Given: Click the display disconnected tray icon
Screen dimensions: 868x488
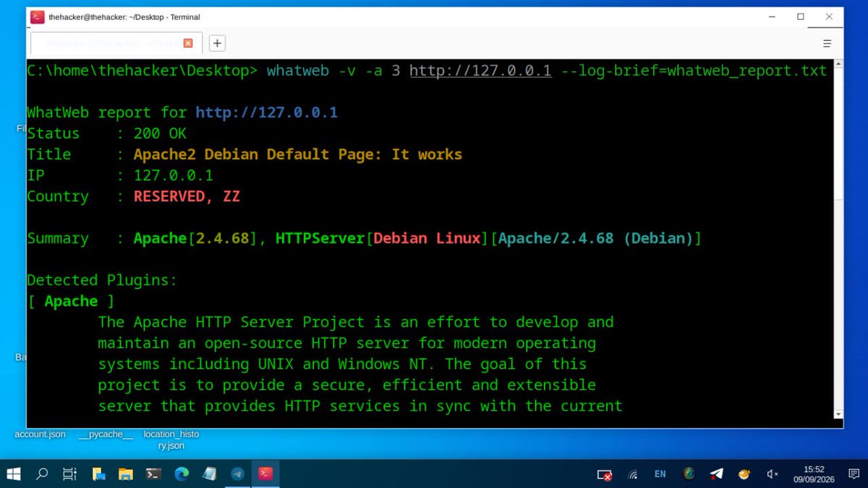Looking at the screenshot, I should click(x=605, y=475).
